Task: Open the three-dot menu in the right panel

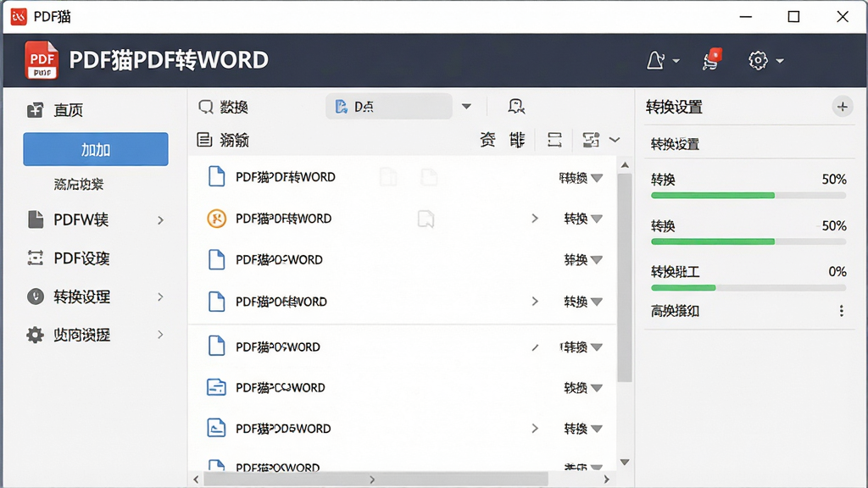Action: [842, 311]
